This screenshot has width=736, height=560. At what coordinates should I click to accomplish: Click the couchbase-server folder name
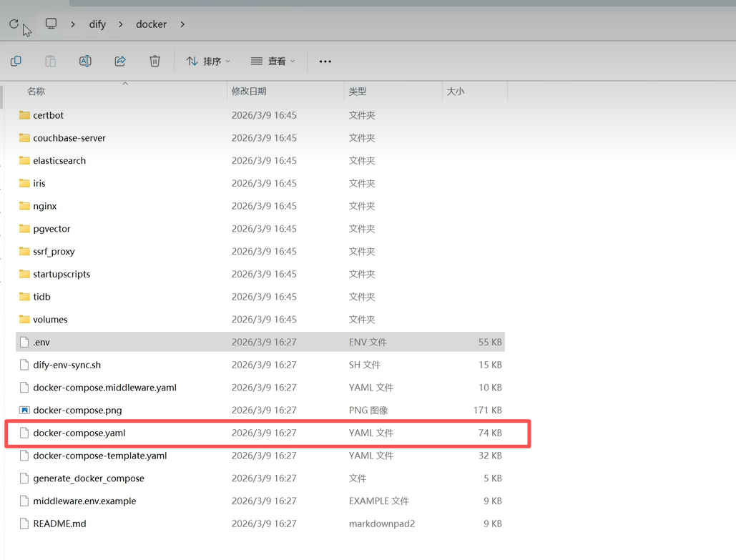click(x=69, y=137)
